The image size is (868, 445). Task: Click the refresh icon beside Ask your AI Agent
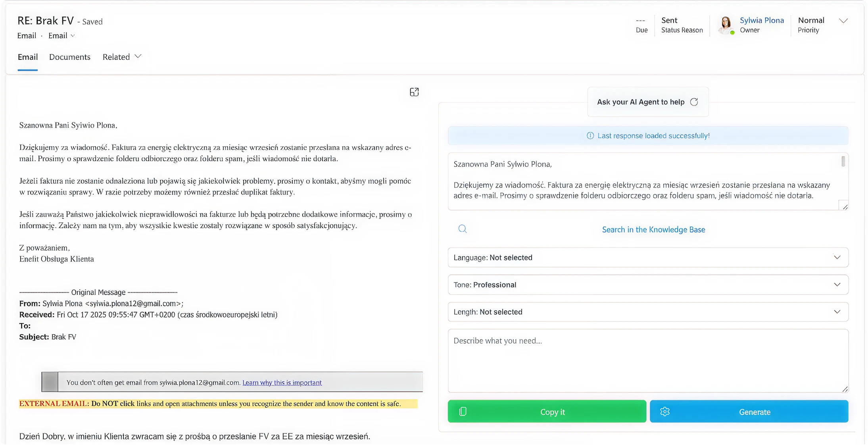coord(694,102)
